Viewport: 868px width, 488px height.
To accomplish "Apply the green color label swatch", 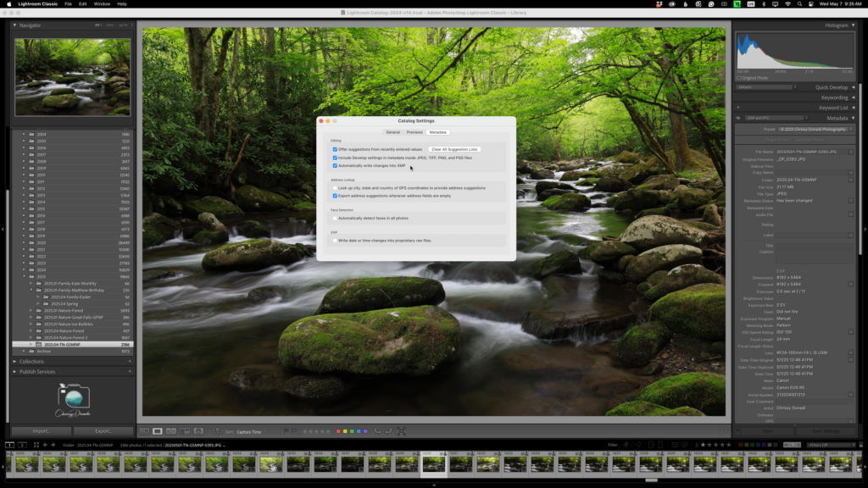I will (351, 431).
